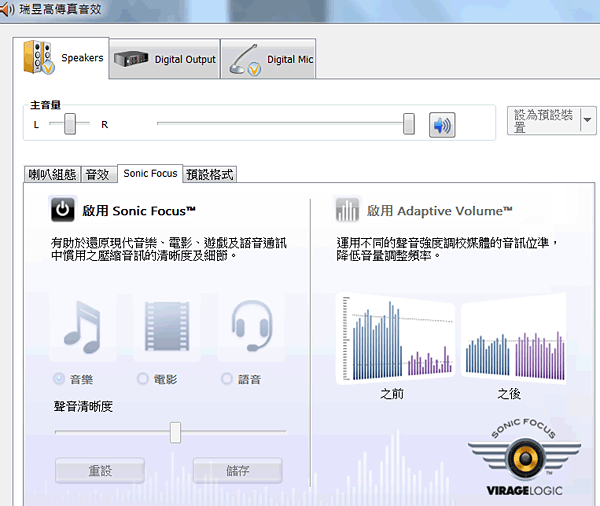Screen dimensions: 600x506
Task: Click the 聲音清晰度 label
Action: tap(83, 406)
